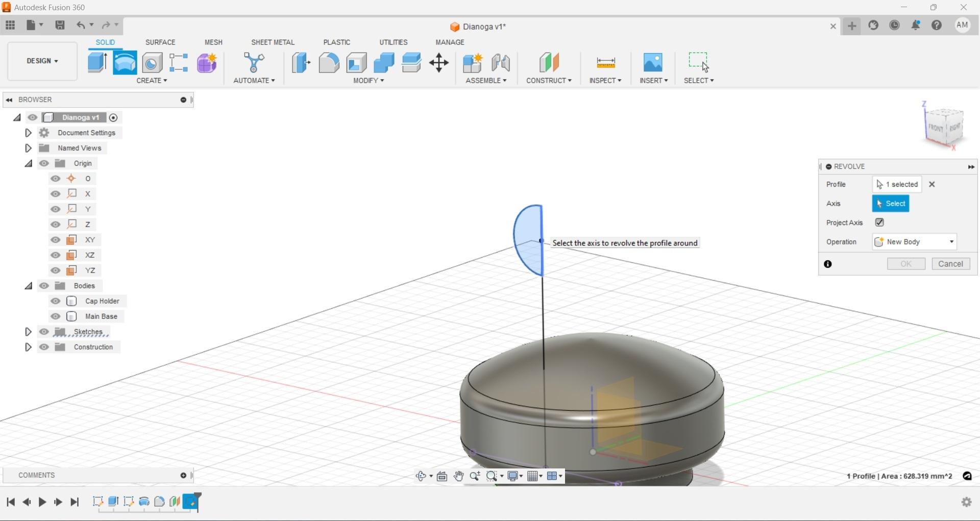This screenshot has width=980, height=521.
Task: Toggle visibility of XY origin plane
Action: click(56, 240)
